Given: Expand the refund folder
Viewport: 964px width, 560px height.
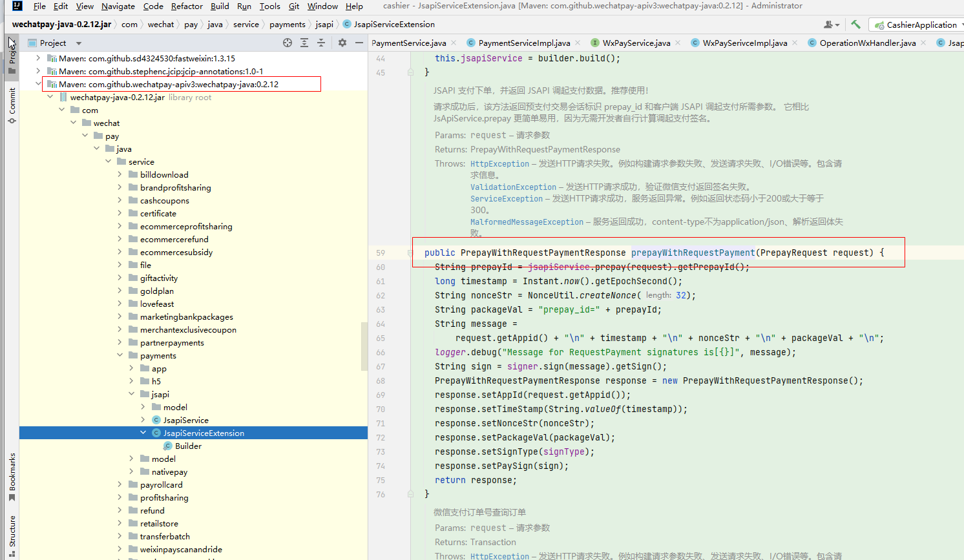Looking at the screenshot, I should pos(120,510).
